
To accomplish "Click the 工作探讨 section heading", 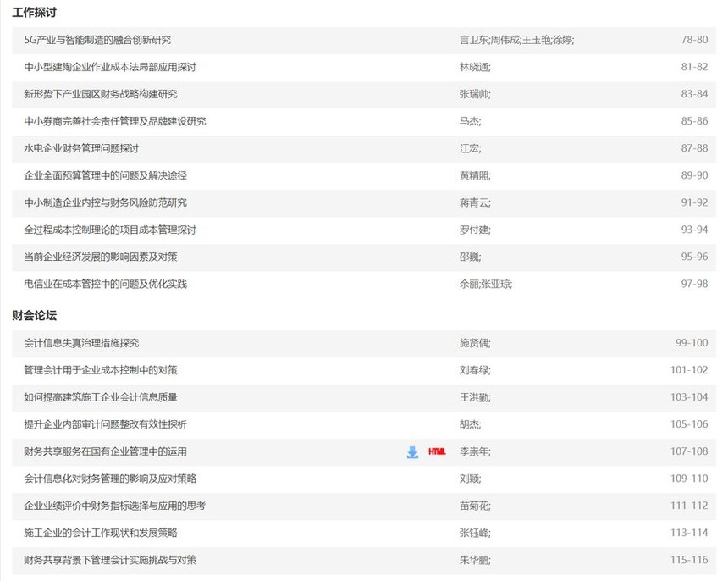I will point(34,13).
